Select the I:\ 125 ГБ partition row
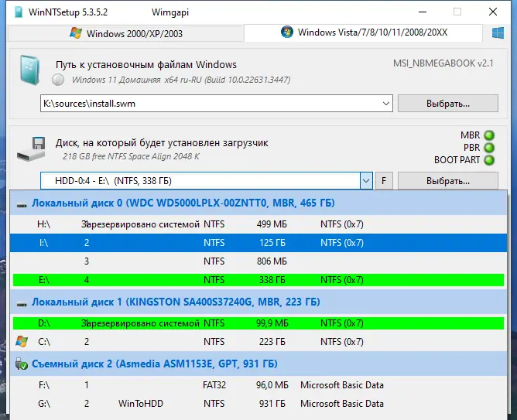The height and width of the screenshot is (420, 517). (258, 243)
